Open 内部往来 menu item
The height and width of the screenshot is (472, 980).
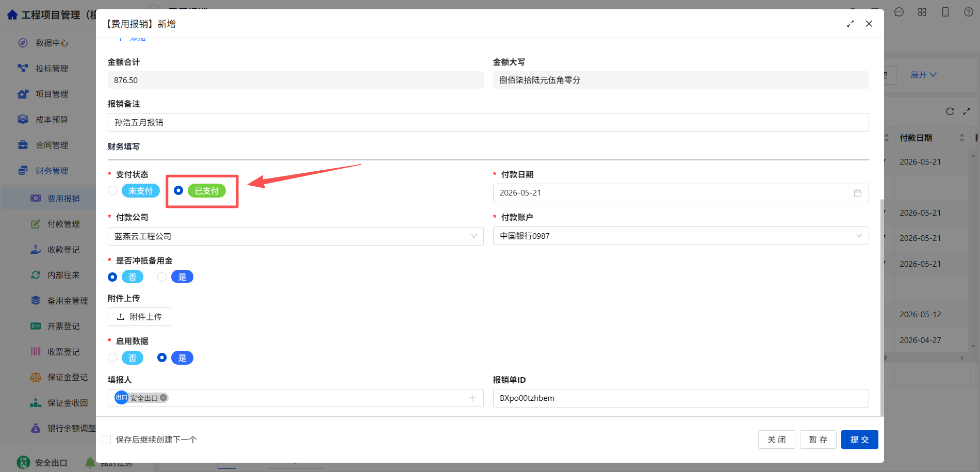pos(63,275)
